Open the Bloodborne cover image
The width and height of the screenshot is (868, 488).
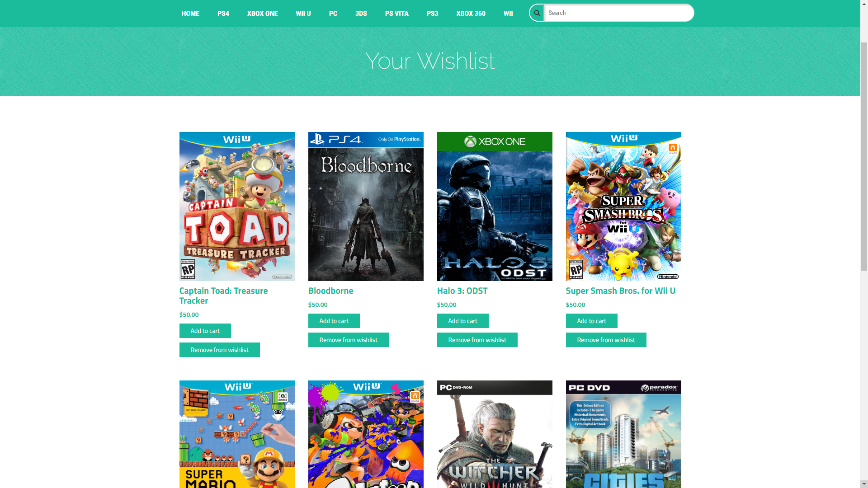(x=366, y=206)
